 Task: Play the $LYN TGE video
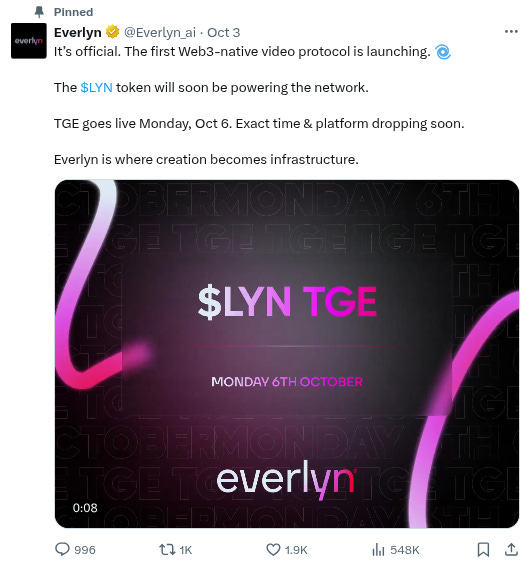pyautogui.click(x=287, y=354)
